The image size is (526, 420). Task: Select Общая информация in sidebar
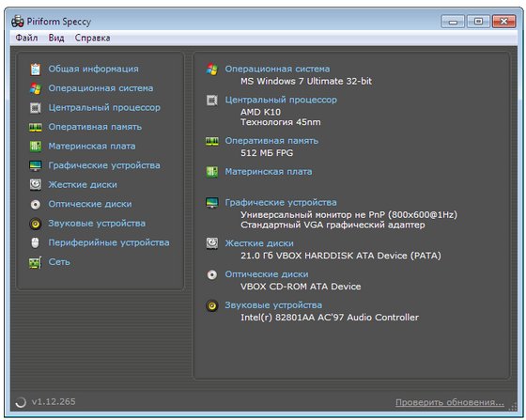coord(93,69)
